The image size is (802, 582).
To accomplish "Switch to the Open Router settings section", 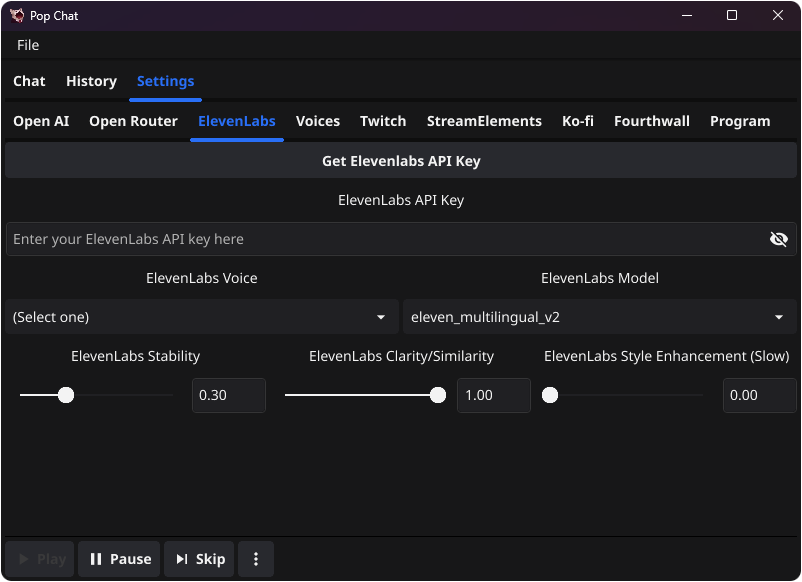I will (133, 120).
